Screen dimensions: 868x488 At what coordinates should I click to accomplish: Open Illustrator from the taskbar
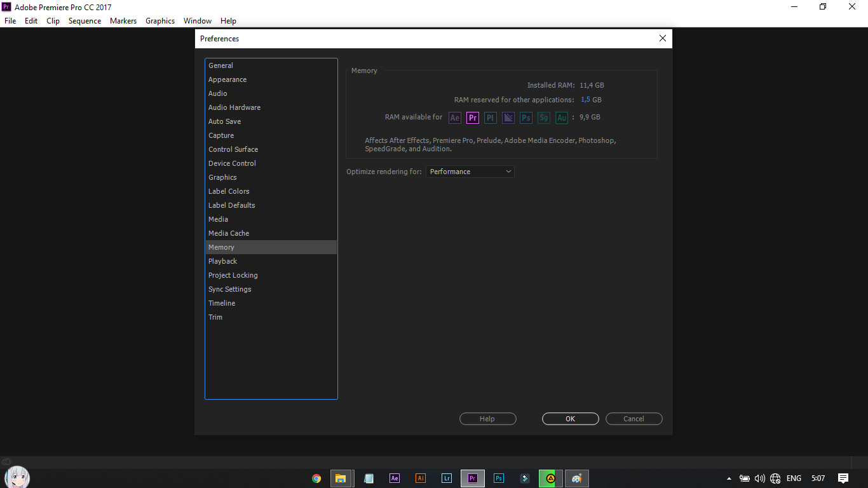coord(421,478)
